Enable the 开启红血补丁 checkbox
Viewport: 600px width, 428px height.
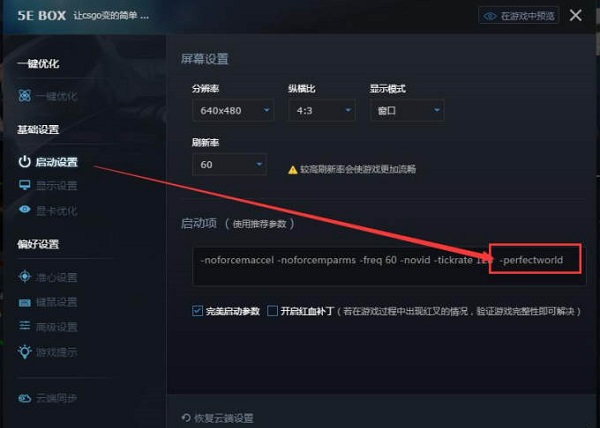[272, 311]
